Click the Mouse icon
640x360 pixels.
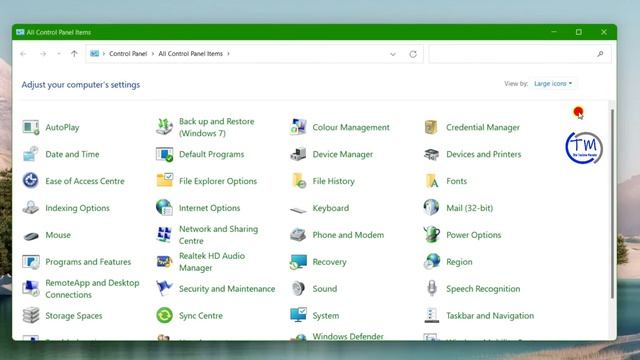[x=31, y=235]
